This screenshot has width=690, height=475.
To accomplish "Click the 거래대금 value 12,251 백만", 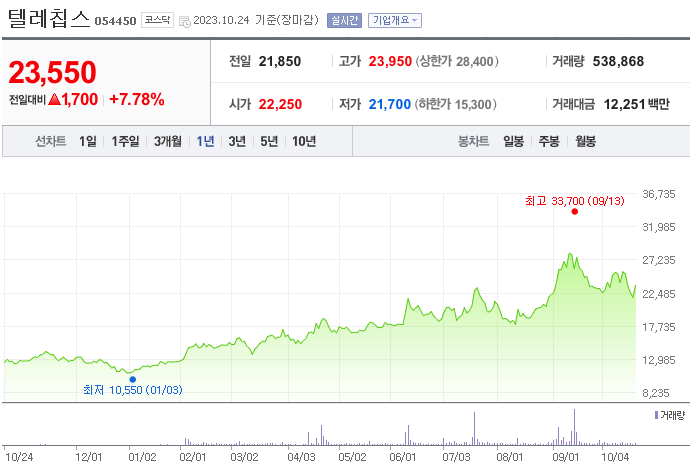I will coord(636,104).
